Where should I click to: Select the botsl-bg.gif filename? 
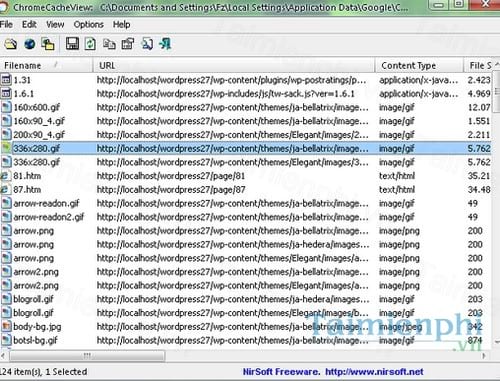coord(35,340)
